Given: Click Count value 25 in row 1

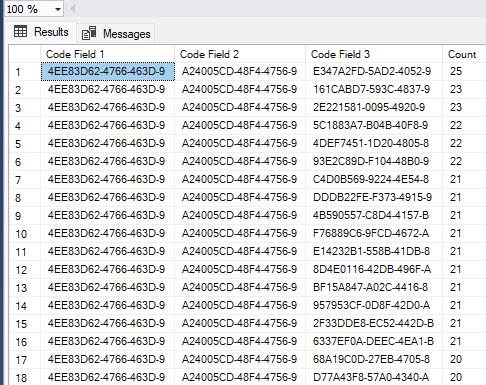Looking at the screenshot, I should tap(464, 71).
